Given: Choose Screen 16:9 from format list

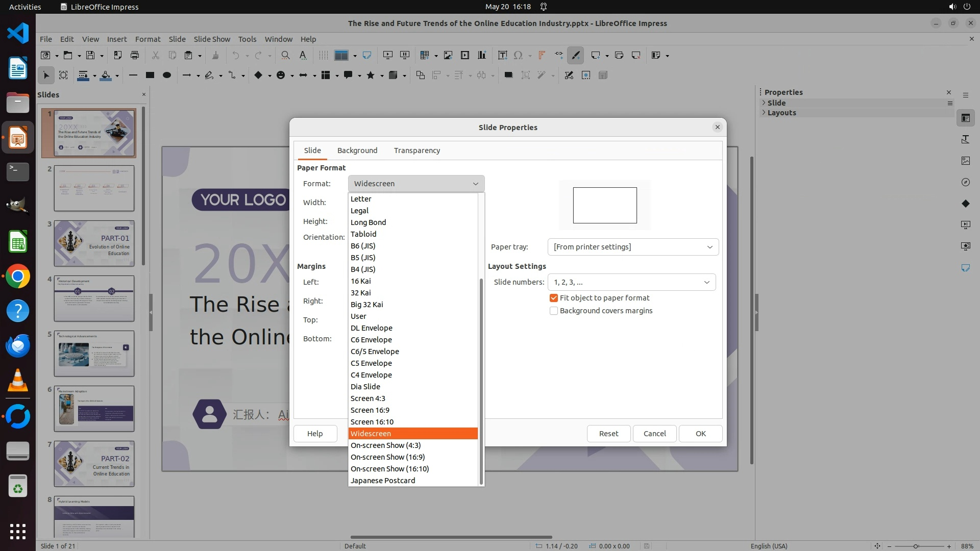Looking at the screenshot, I should pos(370,410).
